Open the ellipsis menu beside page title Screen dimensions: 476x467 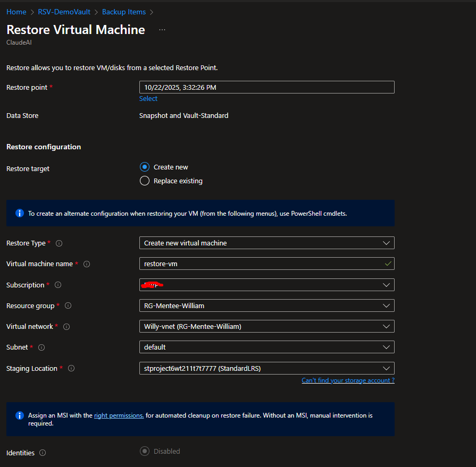click(x=162, y=30)
